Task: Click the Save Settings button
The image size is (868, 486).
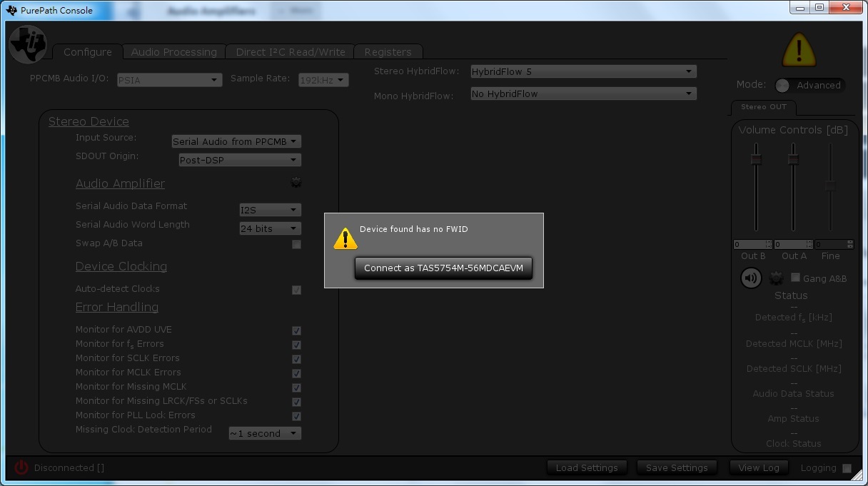Action: pos(677,468)
